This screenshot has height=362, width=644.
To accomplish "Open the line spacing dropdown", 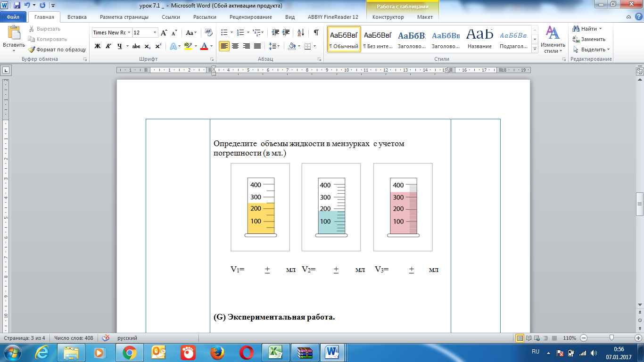I will [x=274, y=46].
